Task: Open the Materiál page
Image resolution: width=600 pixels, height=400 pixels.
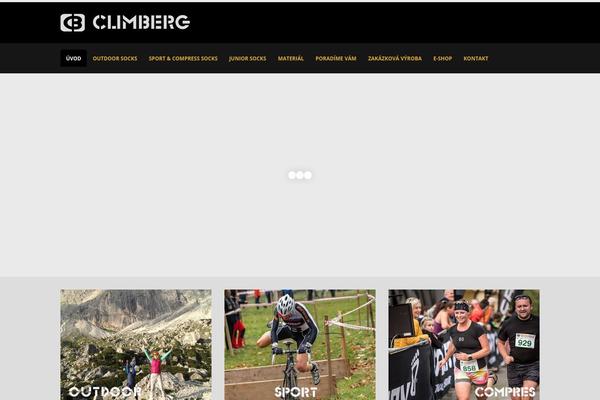Action: (290, 58)
